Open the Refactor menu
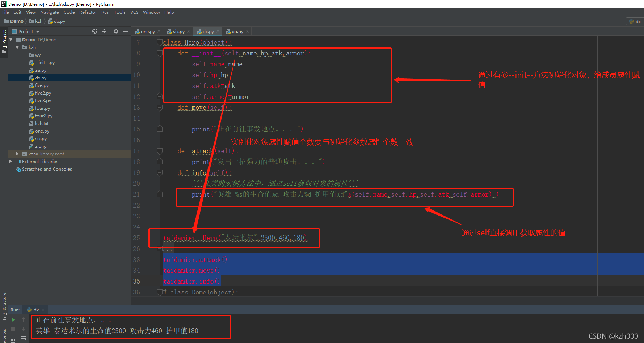Image resolution: width=644 pixels, height=343 pixels. click(x=88, y=12)
